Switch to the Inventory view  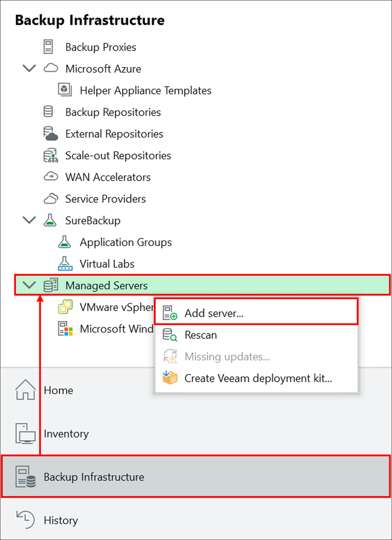pos(66,433)
